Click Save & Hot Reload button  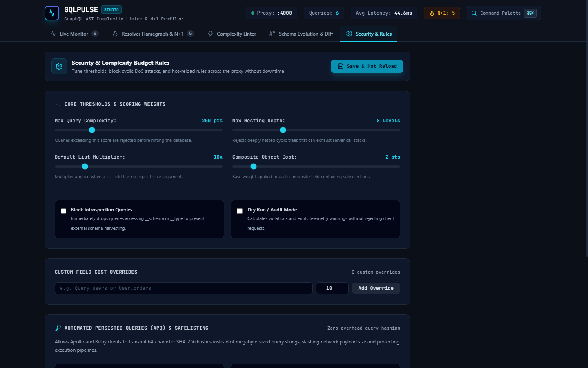pos(367,66)
